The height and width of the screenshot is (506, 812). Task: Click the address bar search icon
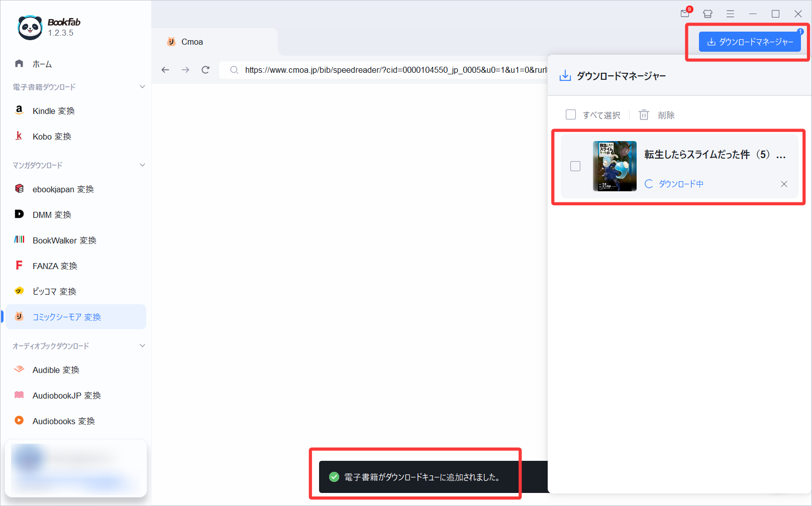[x=234, y=70]
